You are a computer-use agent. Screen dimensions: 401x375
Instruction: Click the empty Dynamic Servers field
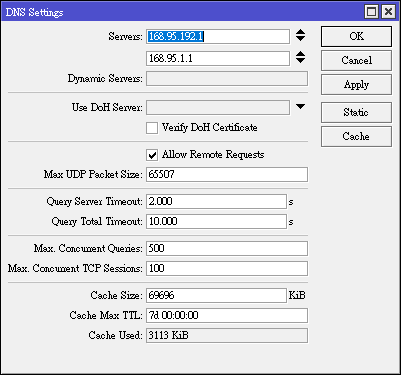tap(227, 79)
